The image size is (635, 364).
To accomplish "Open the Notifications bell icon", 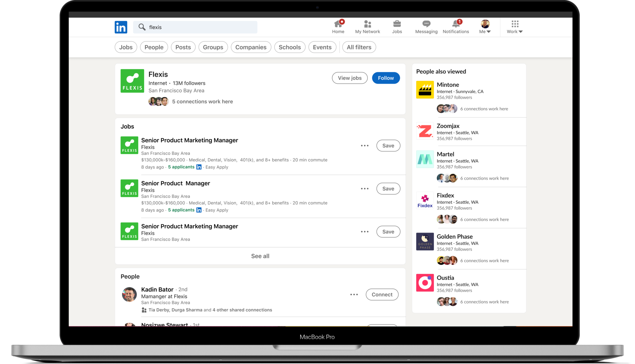I will (456, 24).
